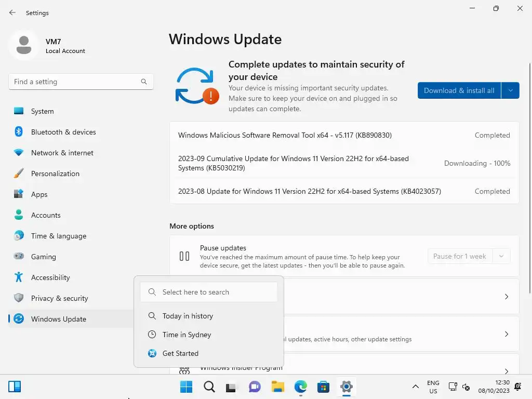Viewport: 532px width, 399px height.
Task: Click the KB890830 Malicious Software Removal Tool row
Action: [x=344, y=135]
